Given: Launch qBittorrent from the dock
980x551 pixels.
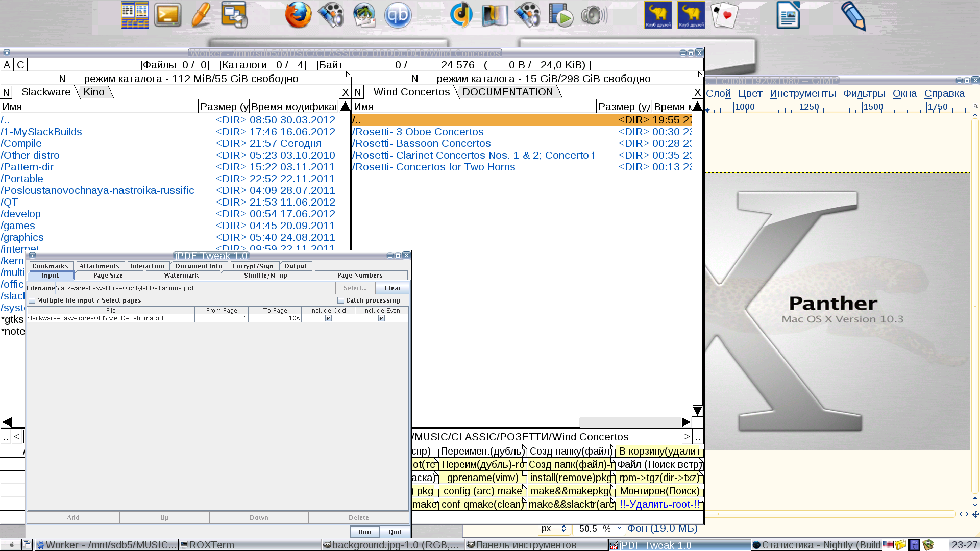Looking at the screenshot, I should (398, 15).
